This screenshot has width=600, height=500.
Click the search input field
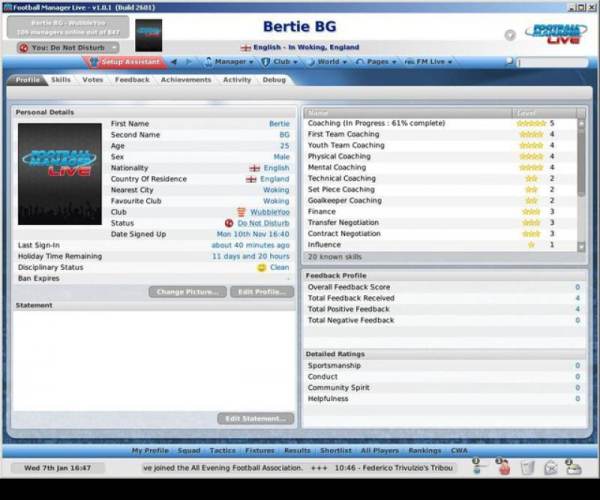551,62
